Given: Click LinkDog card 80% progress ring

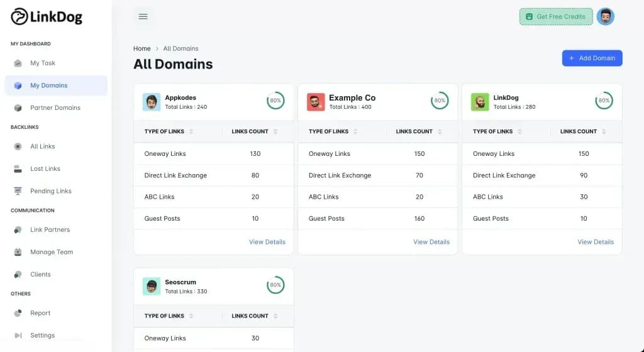Looking at the screenshot, I should tap(604, 101).
